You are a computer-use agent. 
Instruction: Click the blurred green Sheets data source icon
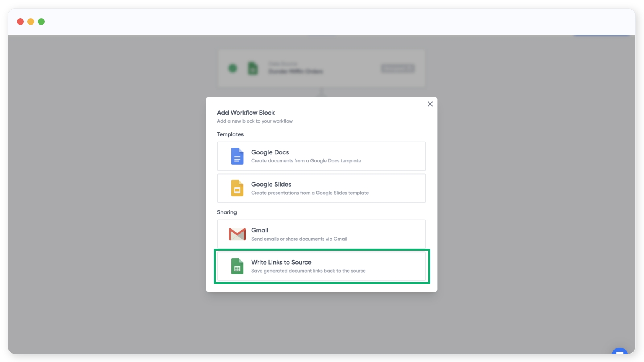tap(253, 68)
